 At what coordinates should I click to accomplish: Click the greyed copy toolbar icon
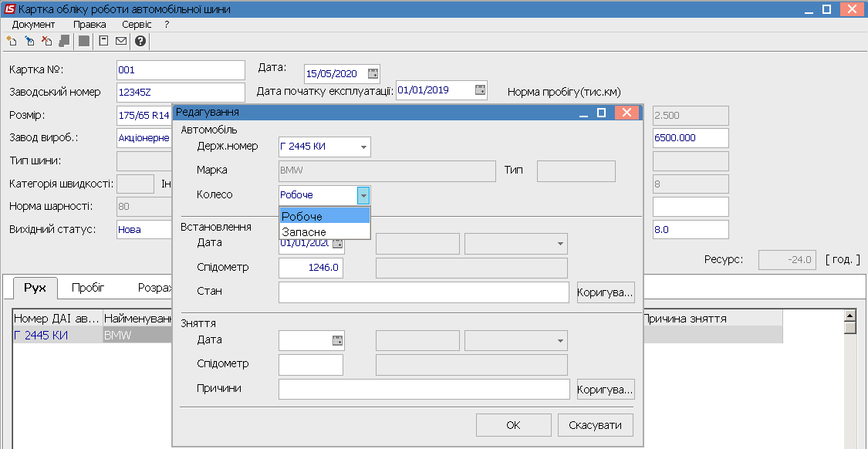click(64, 41)
